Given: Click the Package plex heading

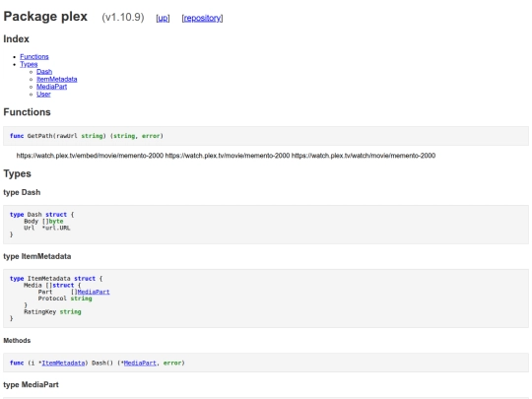Looking at the screenshot, I should tap(45, 17).
